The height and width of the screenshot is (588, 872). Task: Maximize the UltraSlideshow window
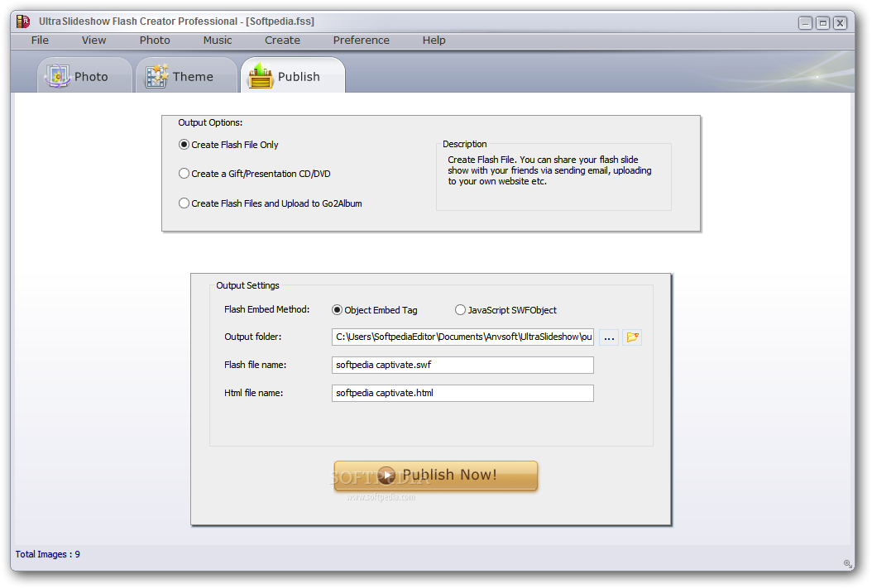tap(822, 23)
